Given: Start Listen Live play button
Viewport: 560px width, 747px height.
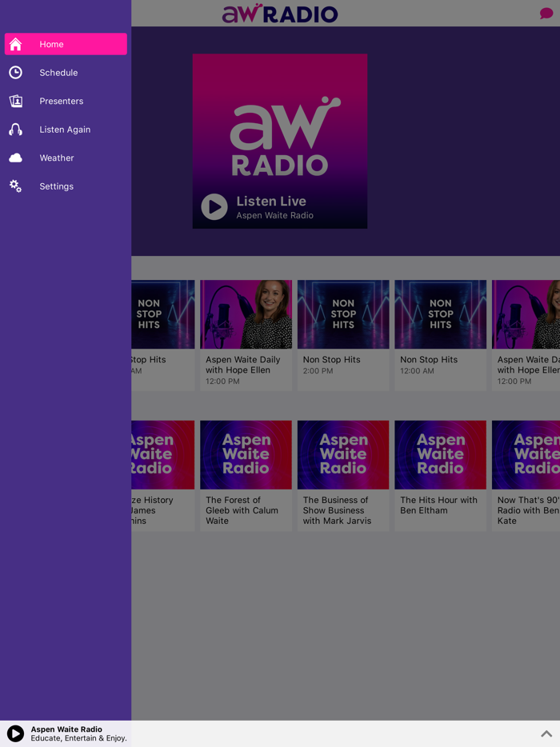Looking at the screenshot, I should (x=214, y=207).
